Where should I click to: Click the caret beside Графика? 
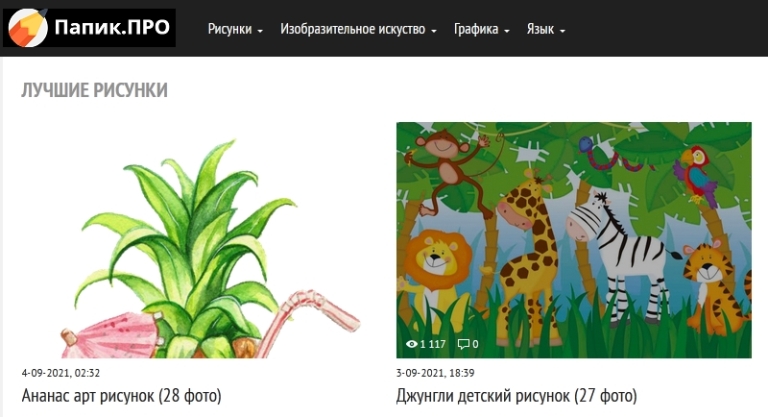[x=506, y=31]
